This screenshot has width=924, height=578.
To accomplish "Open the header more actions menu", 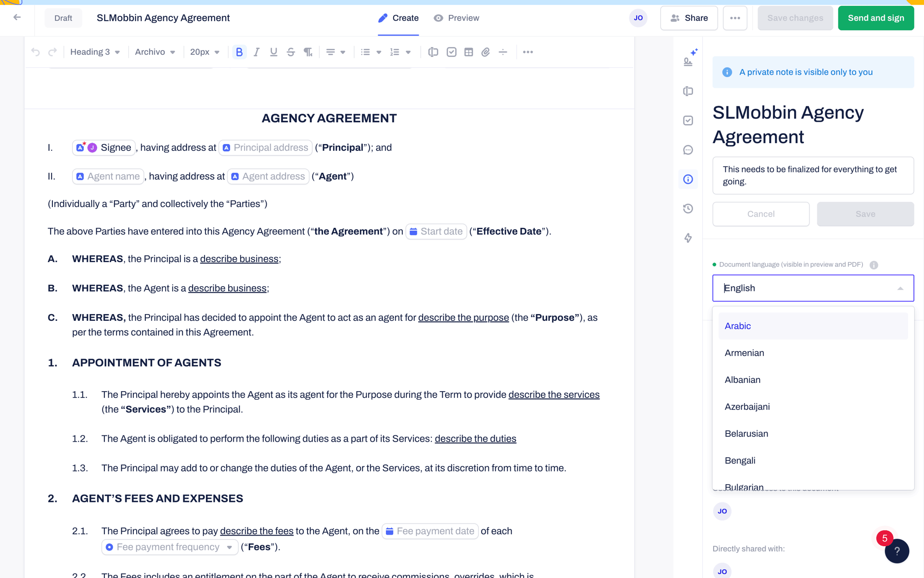I will pyautogui.click(x=735, y=18).
